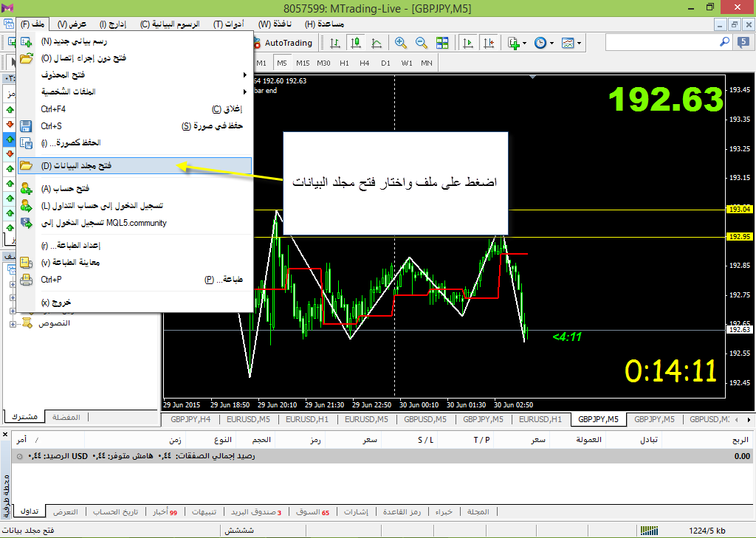Select the H4 timeframe
The height and width of the screenshot is (538, 756).
click(365, 63)
